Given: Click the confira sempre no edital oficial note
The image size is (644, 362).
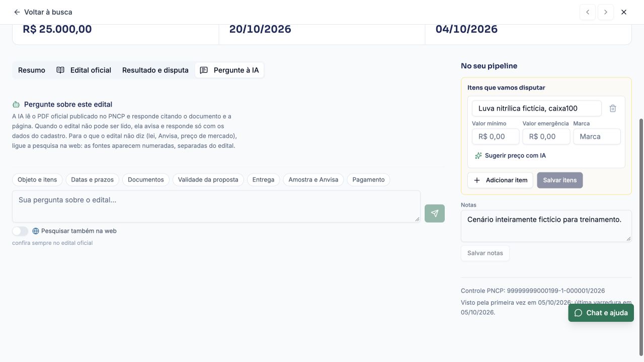Looking at the screenshot, I should coord(52,243).
